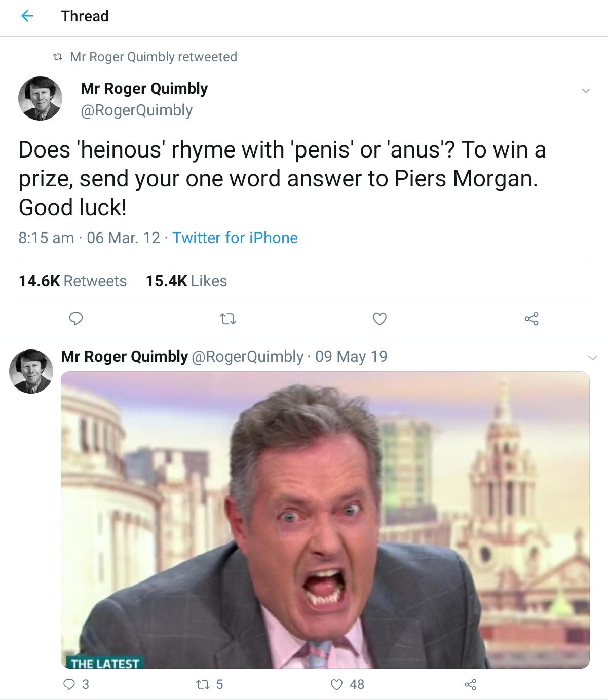This screenshot has height=700, width=608.
Task: Open the @RogerQuimbly handle in main tweet
Action: pos(137,110)
